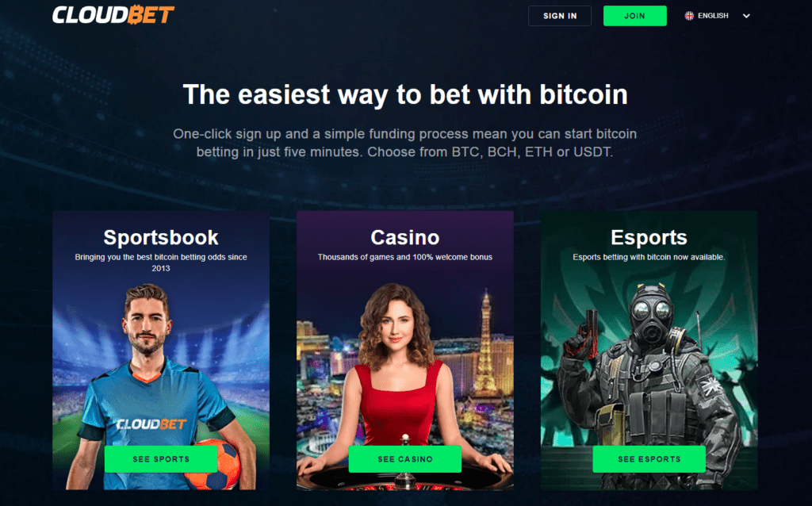Click the Cloudbet logo in the header

click(x=113, y=15)
